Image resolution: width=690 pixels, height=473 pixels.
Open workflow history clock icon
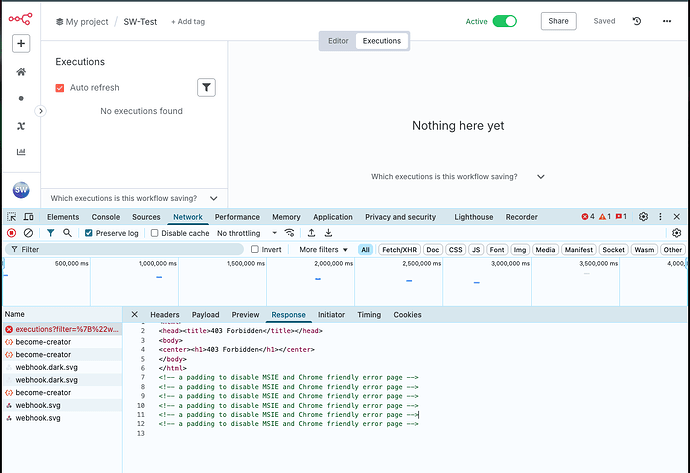click(x=637, y=21)
